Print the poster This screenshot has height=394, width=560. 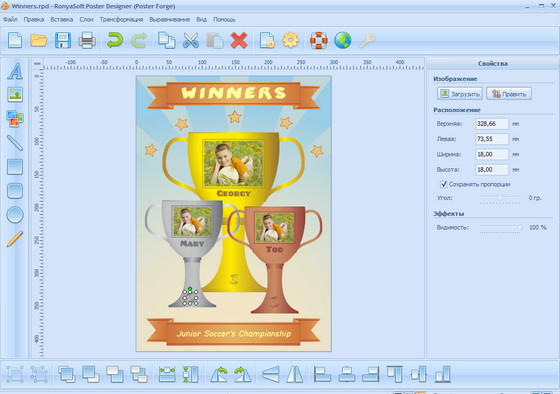pos(87,40)
